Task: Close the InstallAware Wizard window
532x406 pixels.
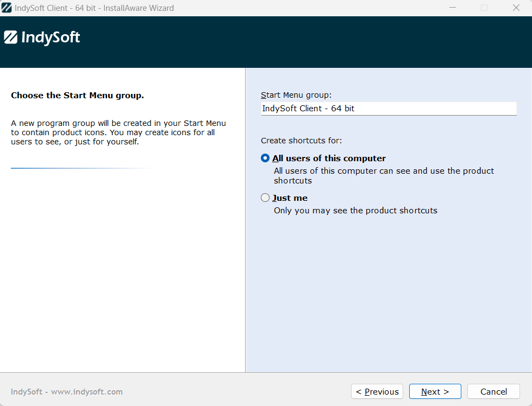Action: point(516,8)
